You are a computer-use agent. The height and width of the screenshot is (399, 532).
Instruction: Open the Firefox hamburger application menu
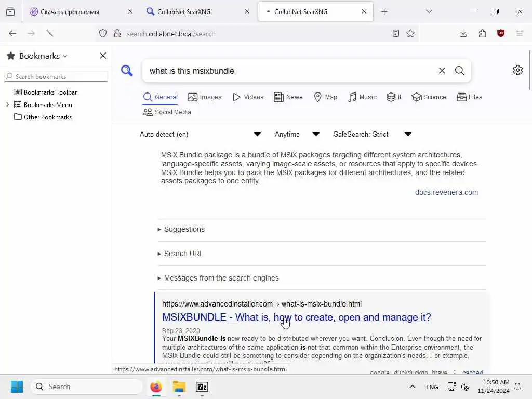click(x=520, y=33)
